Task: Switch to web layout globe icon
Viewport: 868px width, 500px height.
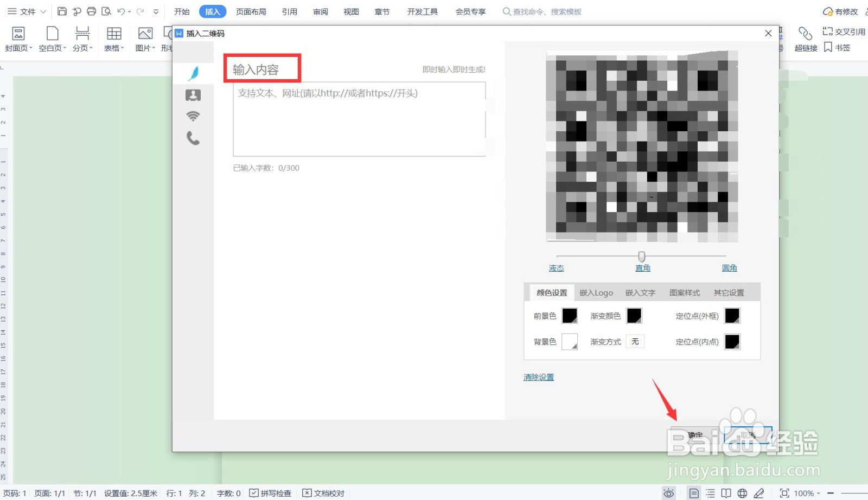Action: (742, 493)
